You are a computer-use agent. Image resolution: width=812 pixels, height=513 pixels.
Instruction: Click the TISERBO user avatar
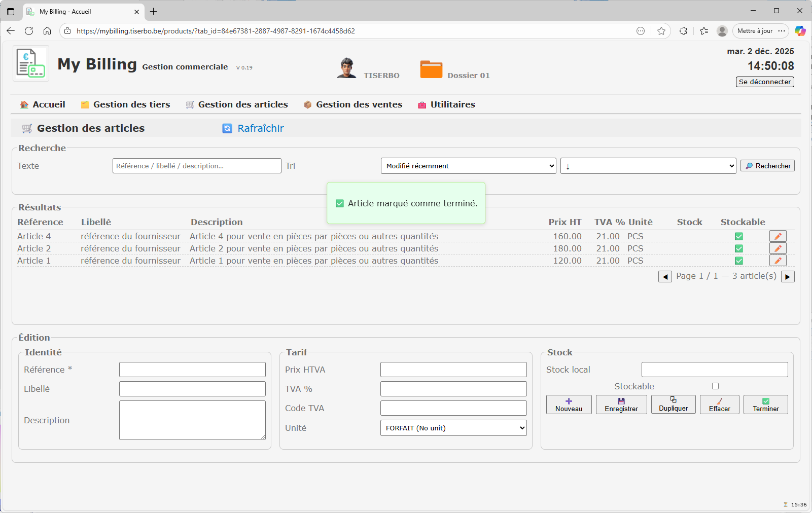(346, 68)
